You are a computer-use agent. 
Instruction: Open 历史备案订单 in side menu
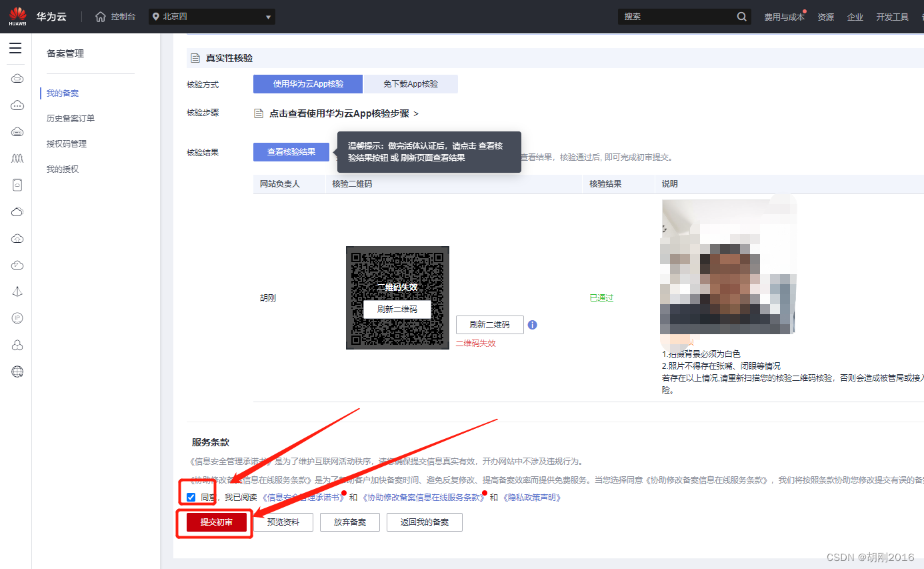pos(71,119)
